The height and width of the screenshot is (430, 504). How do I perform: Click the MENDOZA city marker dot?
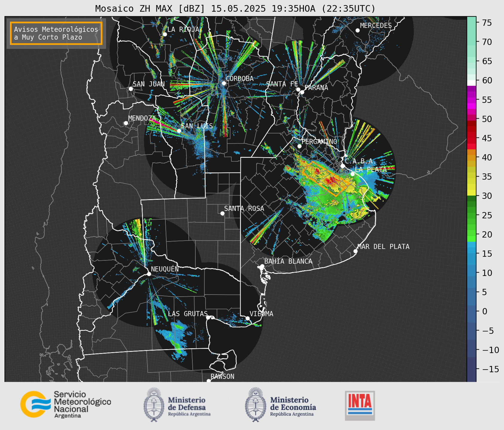coord(126,123)
